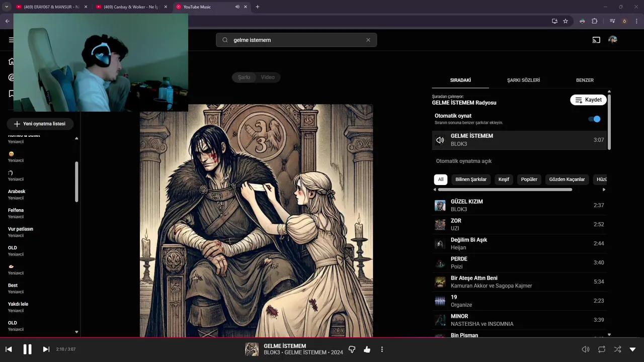Open the Yaktı lele playlist
The image size is (644, 362).
pyautogui.click(x=39, y=307)
